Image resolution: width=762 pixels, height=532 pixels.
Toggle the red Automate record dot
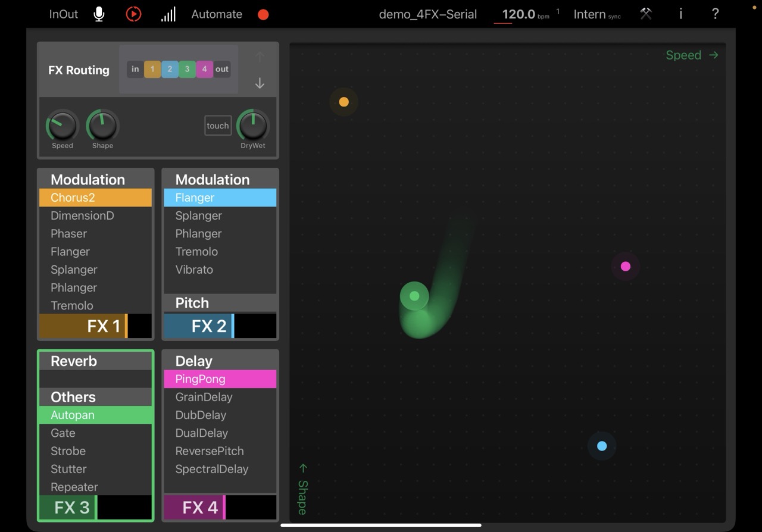pos(263,14)
